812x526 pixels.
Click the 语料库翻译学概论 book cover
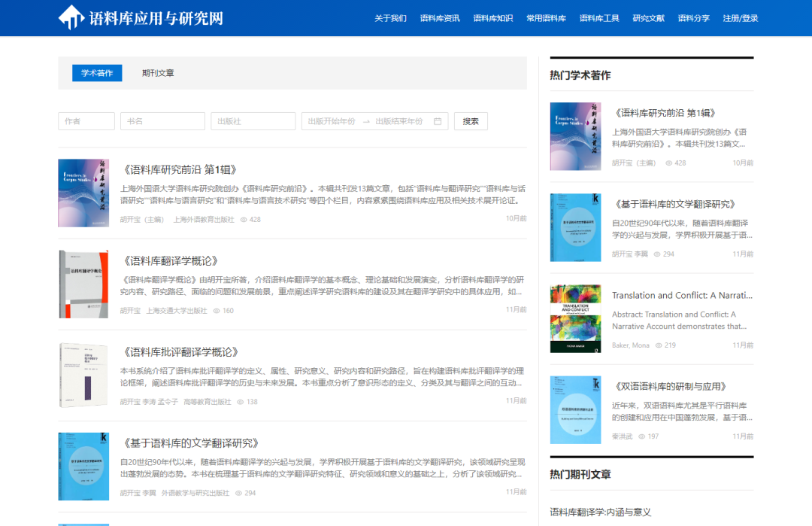[x=83, y=284]
